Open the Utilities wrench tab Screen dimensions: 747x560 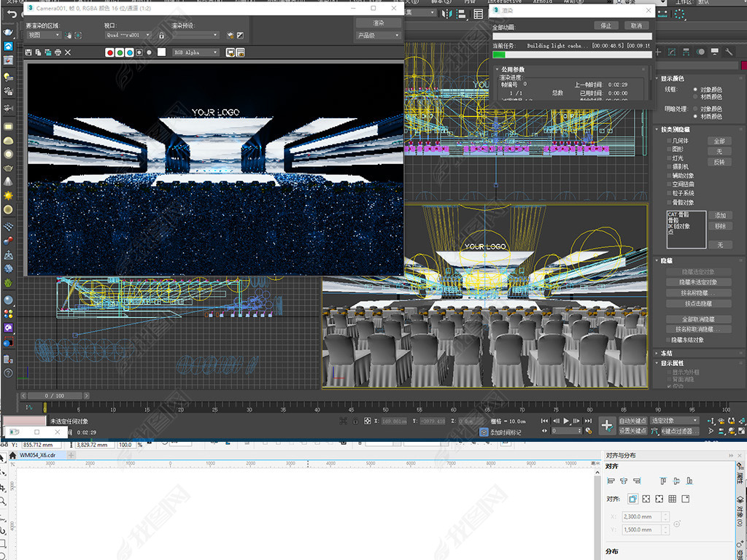pos(729,52)
